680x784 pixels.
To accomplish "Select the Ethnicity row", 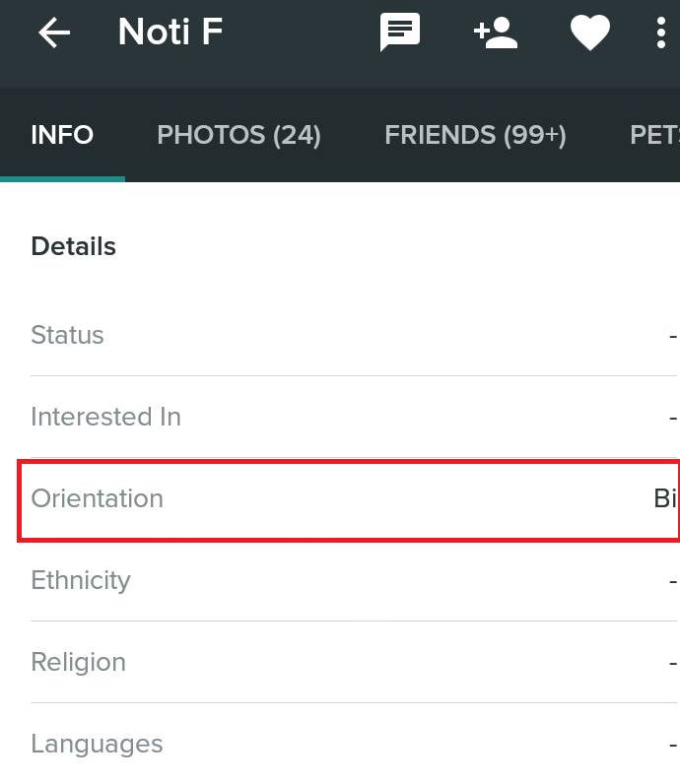I will (354, 580).
